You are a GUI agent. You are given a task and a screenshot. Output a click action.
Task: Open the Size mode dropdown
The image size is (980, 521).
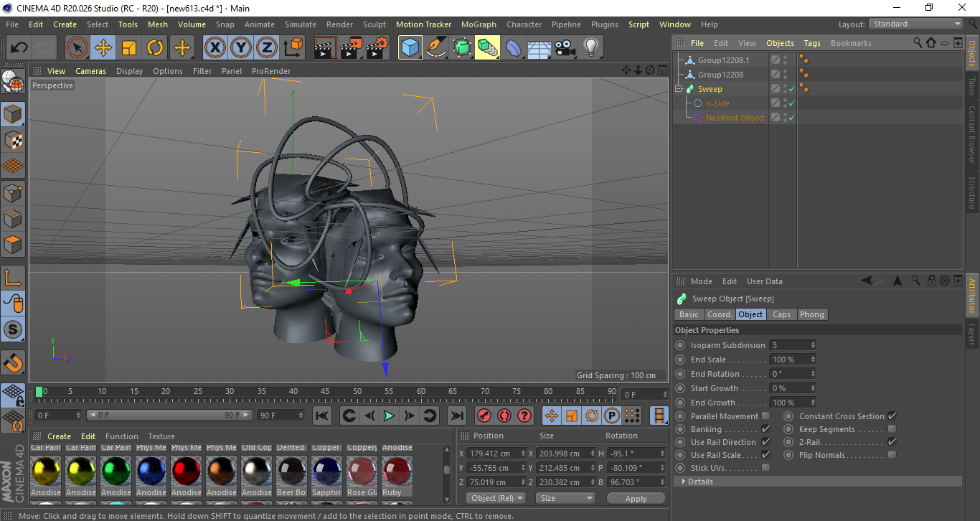point(567,498)
